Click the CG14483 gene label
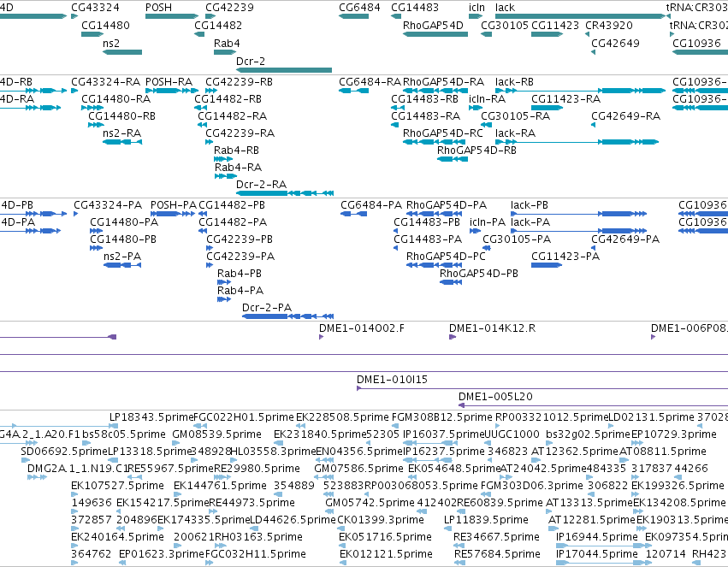This screenshot has height=567, width=728. [x=415, y=8]
